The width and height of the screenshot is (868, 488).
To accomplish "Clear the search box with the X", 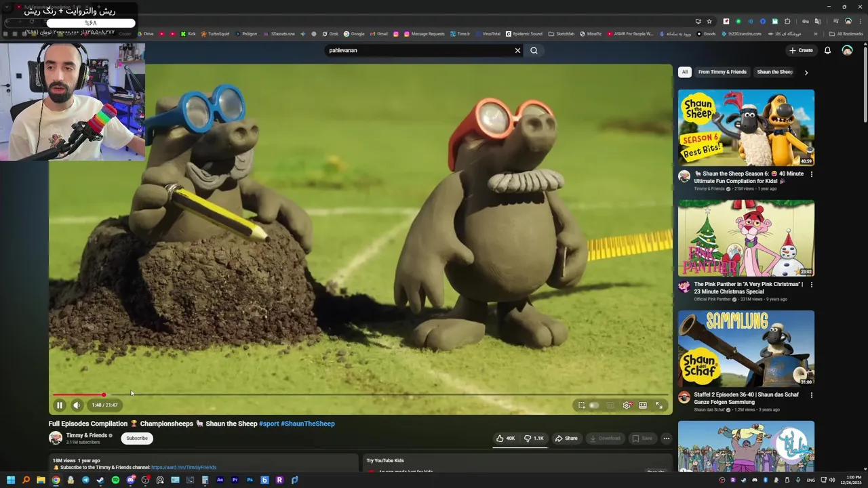I will point(517,50).
